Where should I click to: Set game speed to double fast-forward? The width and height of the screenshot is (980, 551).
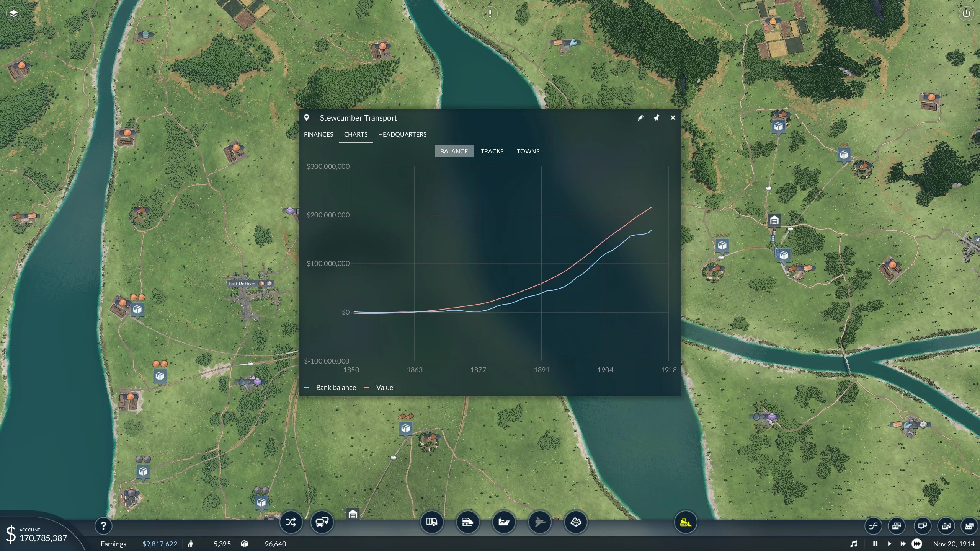tap(903, 544)
